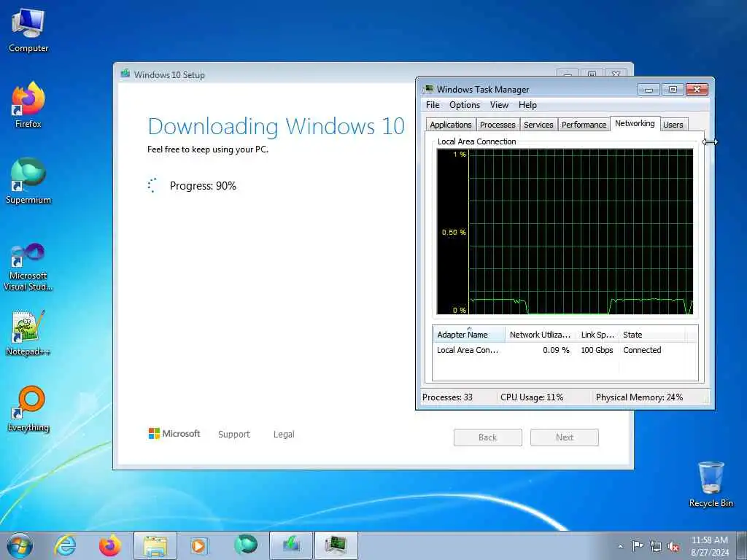Launch Firefox from the desktop shortcut
Viewport: 747px width, 560px height.
(28, 105)
